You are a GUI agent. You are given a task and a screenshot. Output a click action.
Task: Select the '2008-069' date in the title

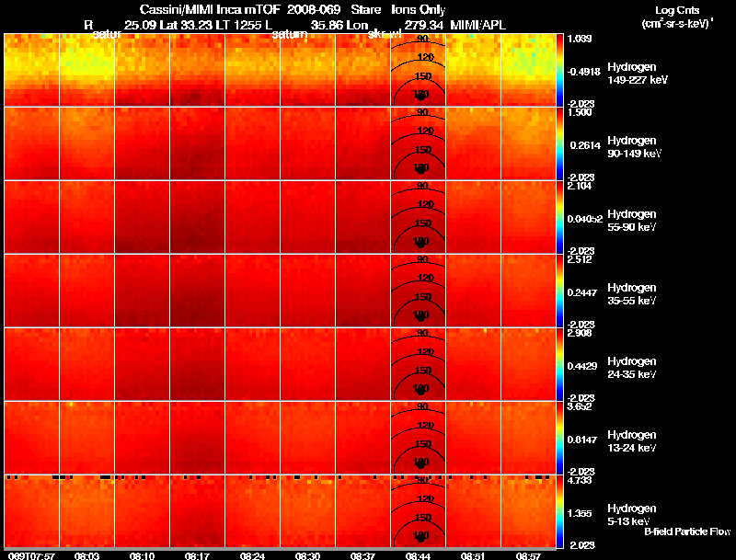coord(313,9)
